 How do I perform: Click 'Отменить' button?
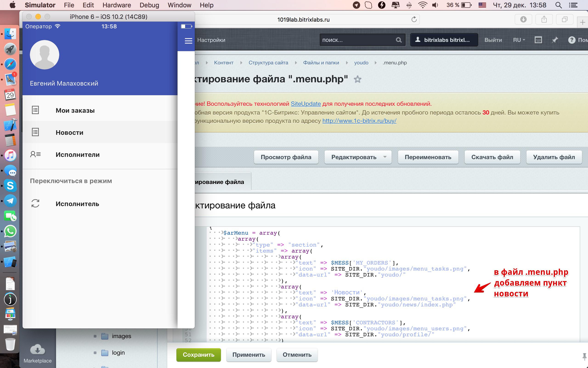point(297,355)
